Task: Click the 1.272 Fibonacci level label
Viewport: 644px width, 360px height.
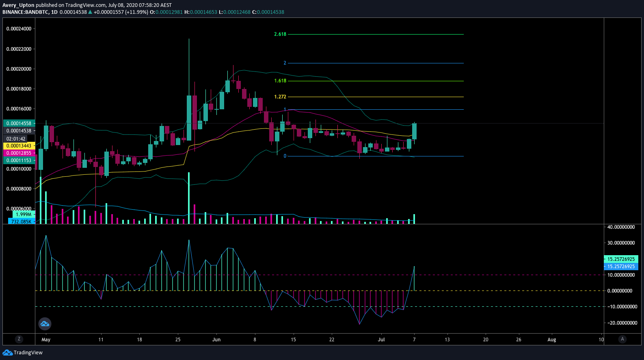Action: (280, 97)
